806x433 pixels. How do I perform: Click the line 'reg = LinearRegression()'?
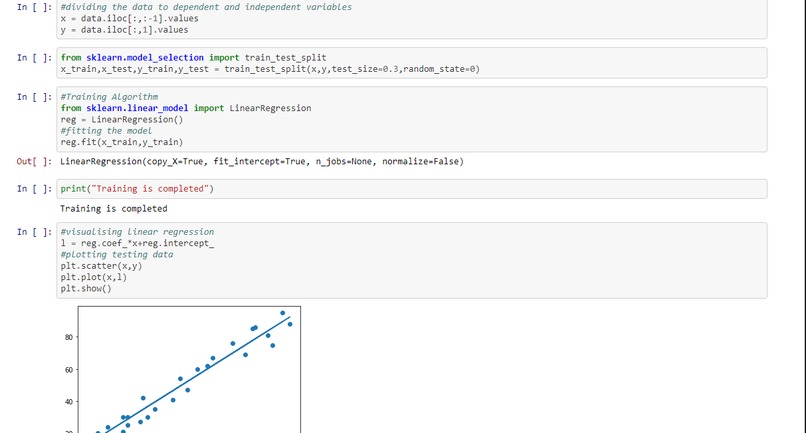tap(122, 119)
